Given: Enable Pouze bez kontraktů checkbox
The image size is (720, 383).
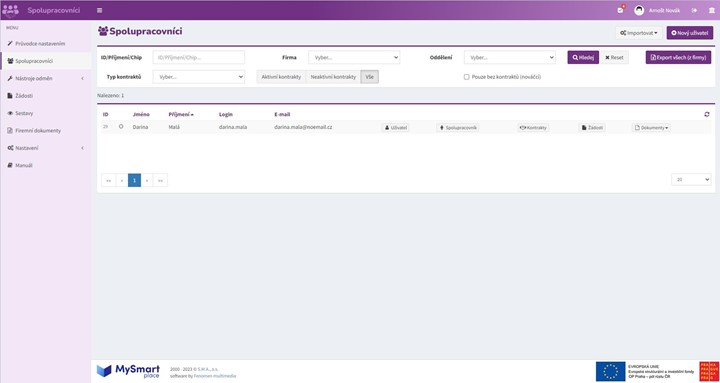Looking at the screenshot, I should [x=467, y=77].
